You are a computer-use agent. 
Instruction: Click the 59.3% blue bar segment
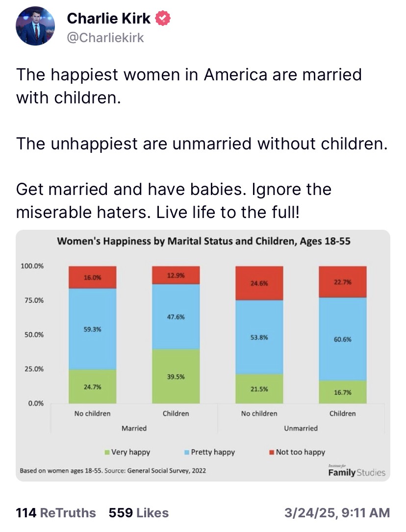tap(93, 329)
